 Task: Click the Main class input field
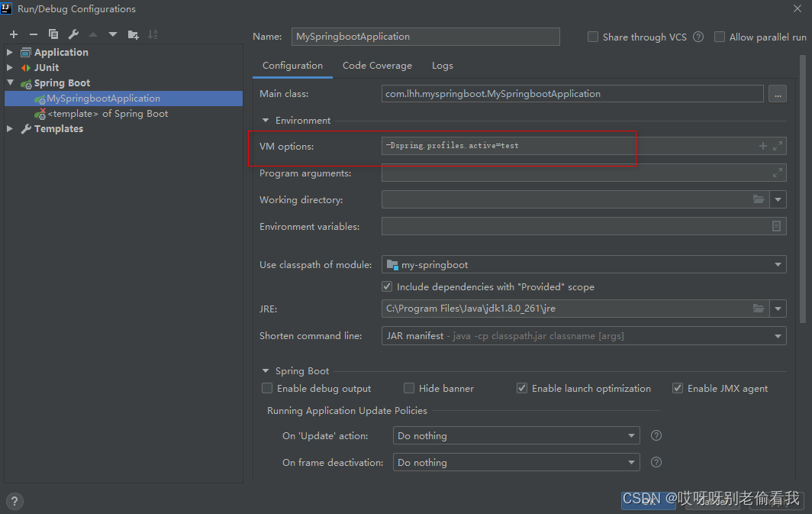(x=572, y=94)
